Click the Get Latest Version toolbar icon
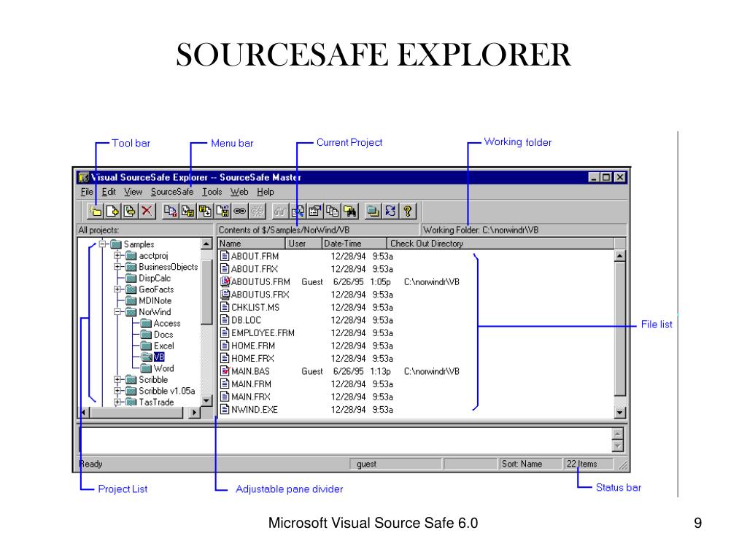Viewport: 747px width, 560px height. pos(170,211)
